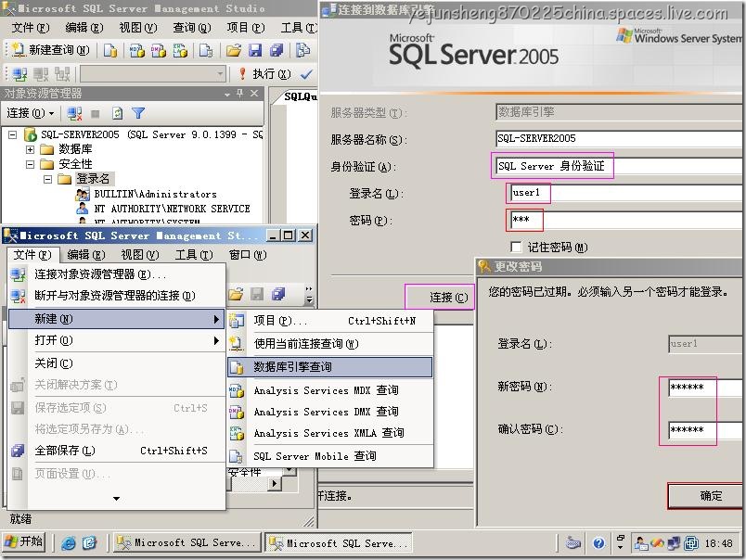Choose Project (项目)... in the New submenu
Screen dimensions: 746x560
(x=330, y=321)
